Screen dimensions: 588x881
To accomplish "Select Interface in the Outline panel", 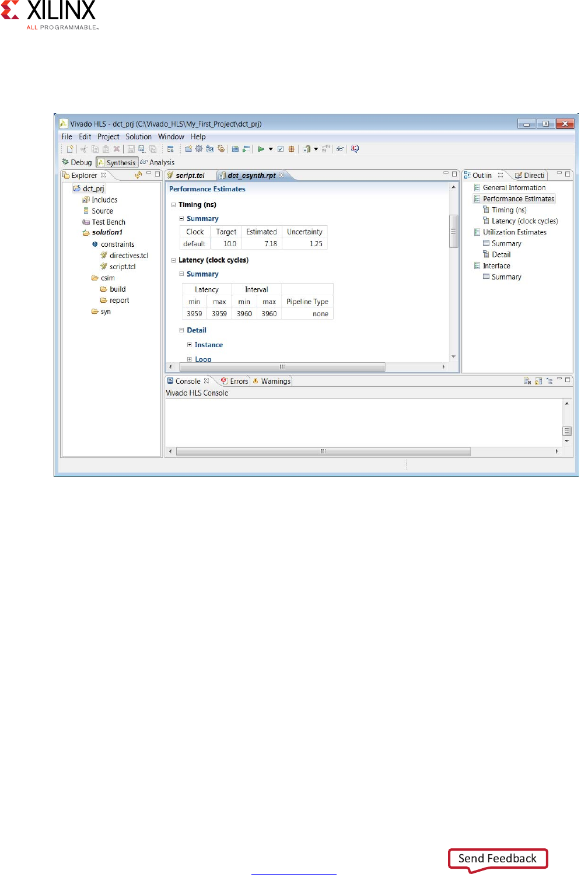I will 492,266.
